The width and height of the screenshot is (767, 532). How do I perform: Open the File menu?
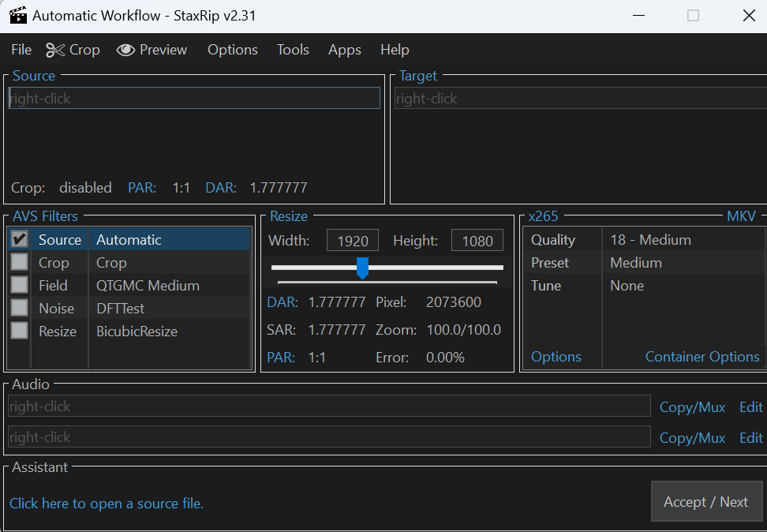point(21,50)
